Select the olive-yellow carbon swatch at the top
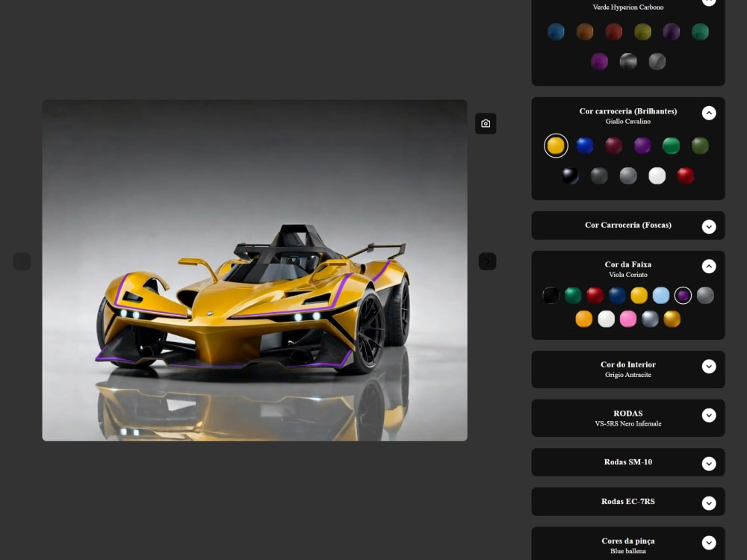747x560 pixels. click(x=642, y=32)
